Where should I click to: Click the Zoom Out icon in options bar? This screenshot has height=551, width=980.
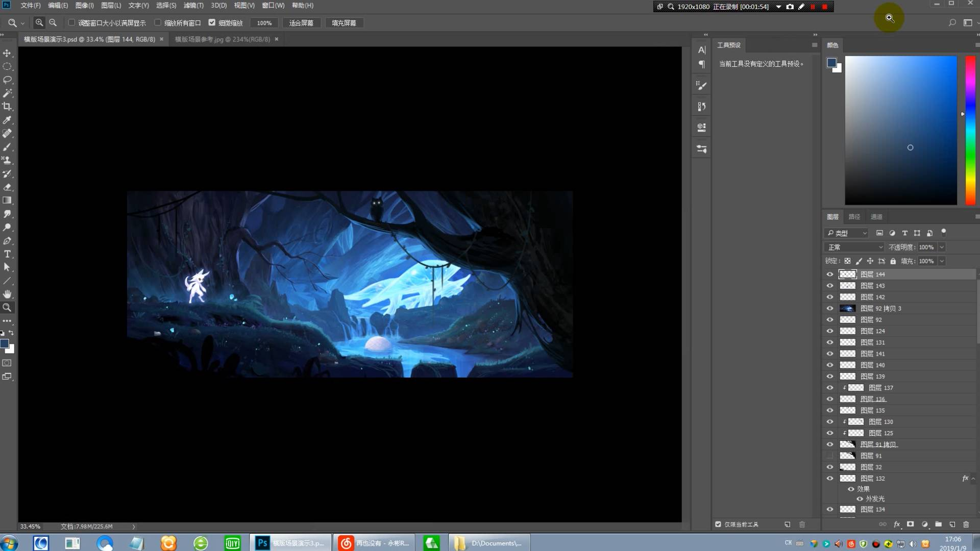(x=53, y=23)
